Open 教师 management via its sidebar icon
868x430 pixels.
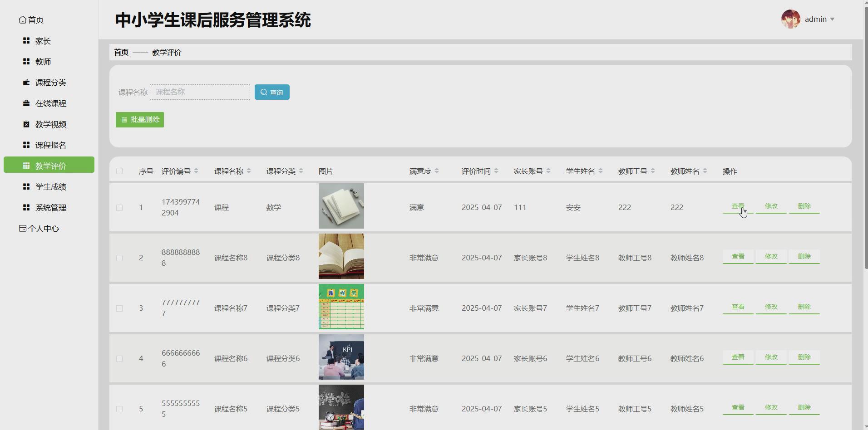click(25, 62)
